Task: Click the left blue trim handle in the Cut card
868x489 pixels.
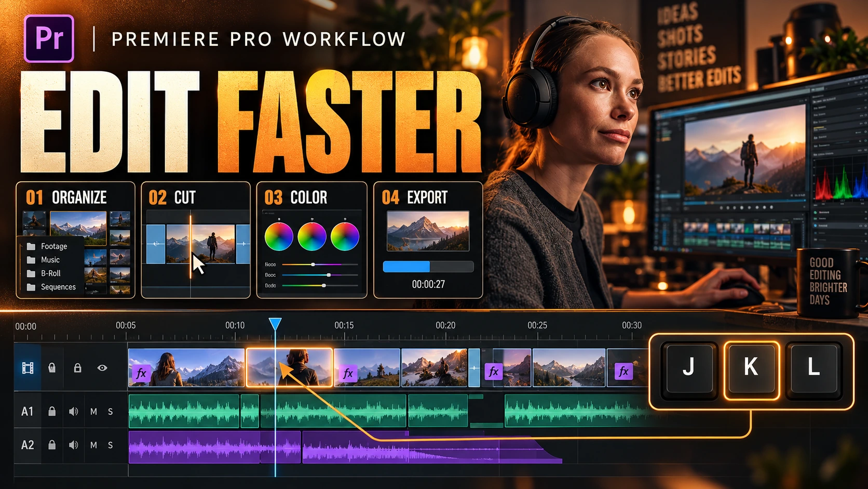Action: pyautogui.click(x=156, y=244)
